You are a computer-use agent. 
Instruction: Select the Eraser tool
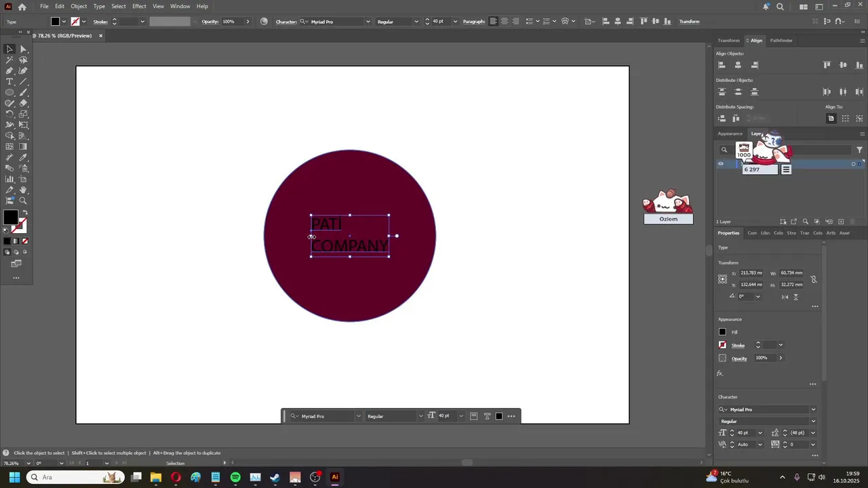23,103
